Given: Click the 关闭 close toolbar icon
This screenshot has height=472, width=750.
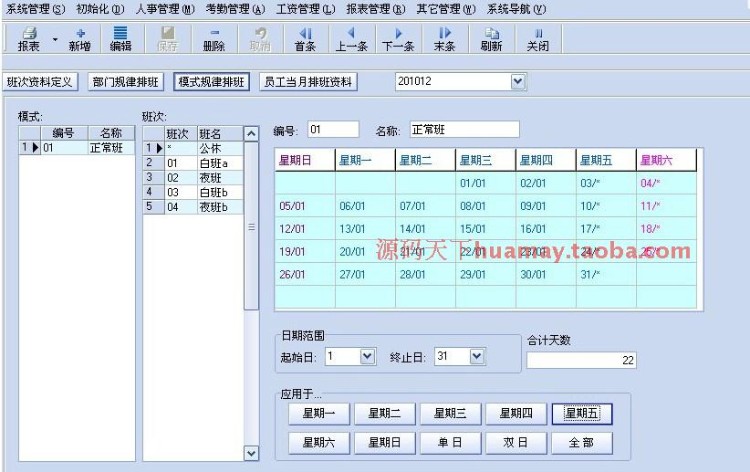Looking at the screenshot, I should [538, 39].
